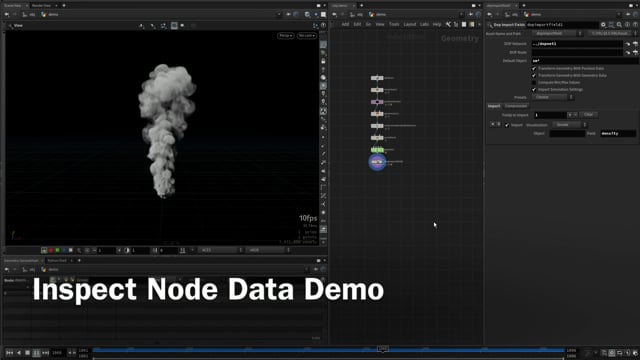Click the pin icon in network editor path bar

(471, 14)
